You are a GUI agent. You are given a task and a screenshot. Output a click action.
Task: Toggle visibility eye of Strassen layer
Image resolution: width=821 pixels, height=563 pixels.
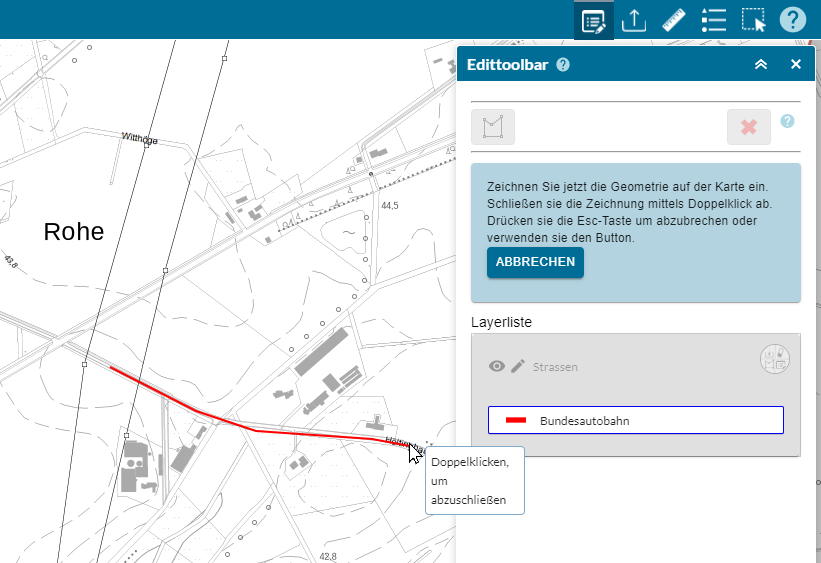(x=497, y=367)
